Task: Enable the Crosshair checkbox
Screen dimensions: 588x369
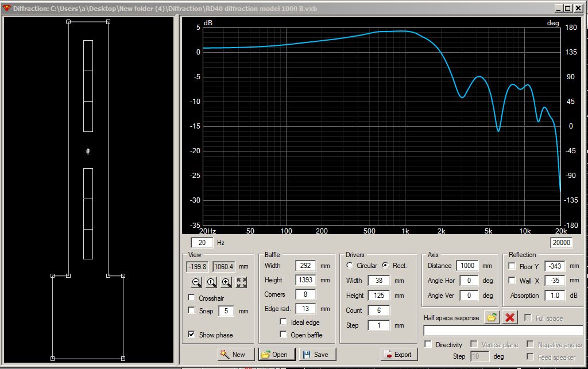Action: click(192, 298)
